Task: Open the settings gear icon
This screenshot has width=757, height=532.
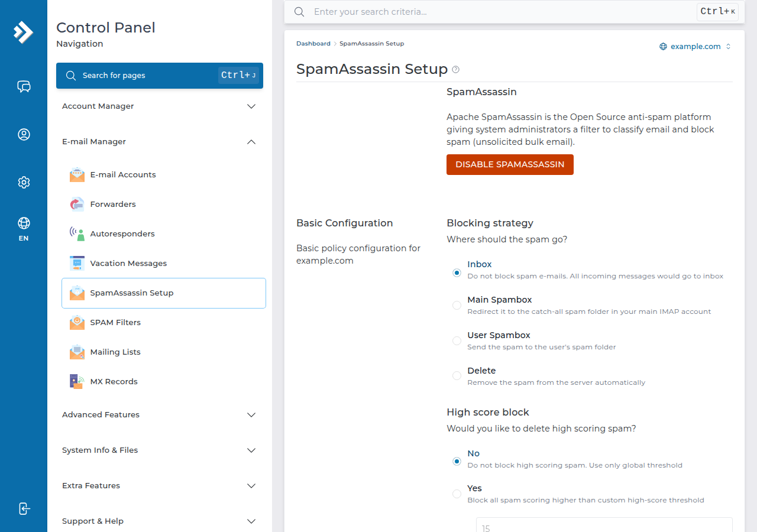Action: [24, 182]
